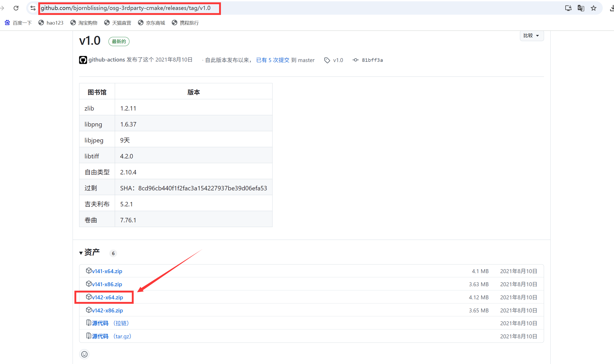Viewport: 614px width, 364px height.
Task: Select the 4.1 MB size text
Action: [480, 271]
